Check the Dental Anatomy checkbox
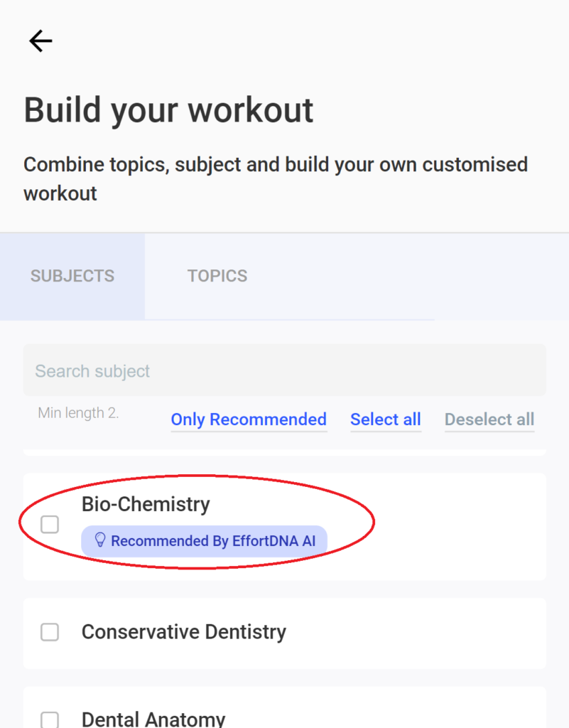This screenshot has height=728, width=569. pos(50,719)
